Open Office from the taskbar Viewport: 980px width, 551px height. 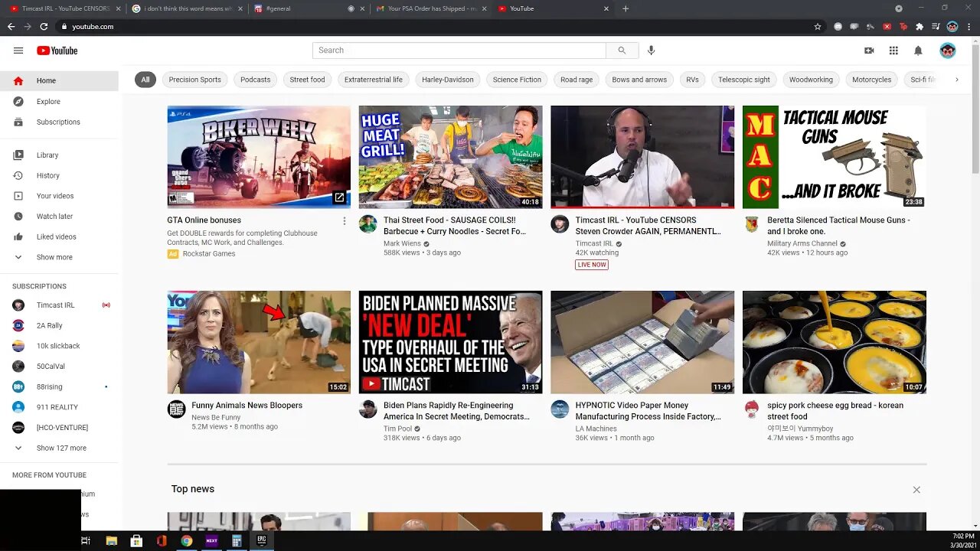(x=162, y=540)
